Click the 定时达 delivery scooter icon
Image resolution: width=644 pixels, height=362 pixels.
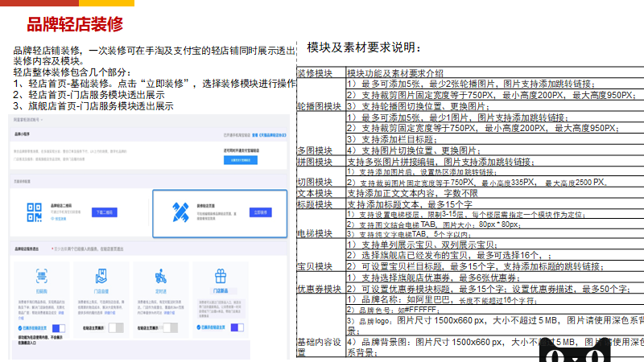coord(160,277)
